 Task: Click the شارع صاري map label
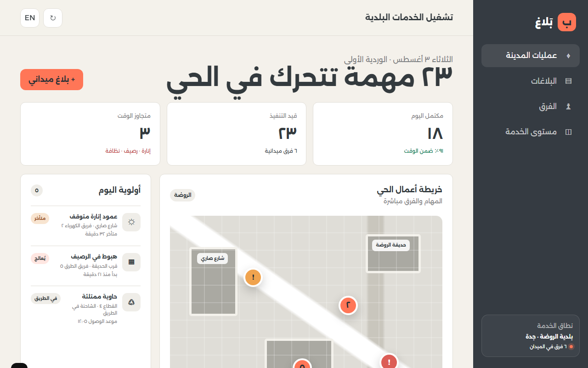tap(212, 259)
